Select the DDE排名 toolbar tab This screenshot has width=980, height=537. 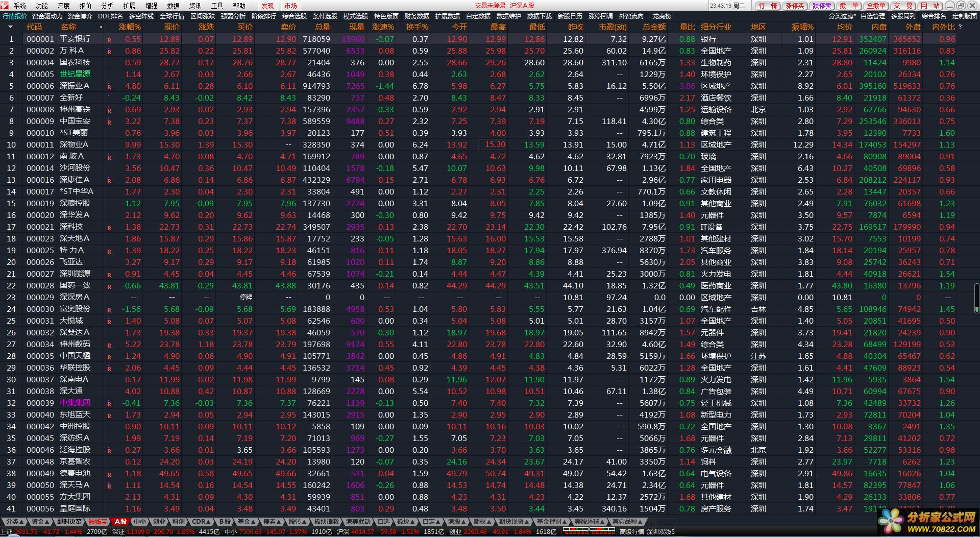pos(110,16)
